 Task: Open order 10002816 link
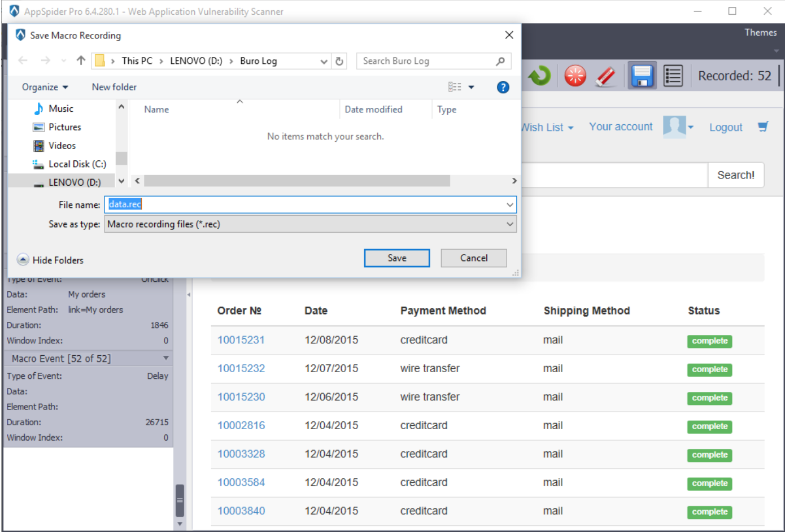tap(241, 425)
